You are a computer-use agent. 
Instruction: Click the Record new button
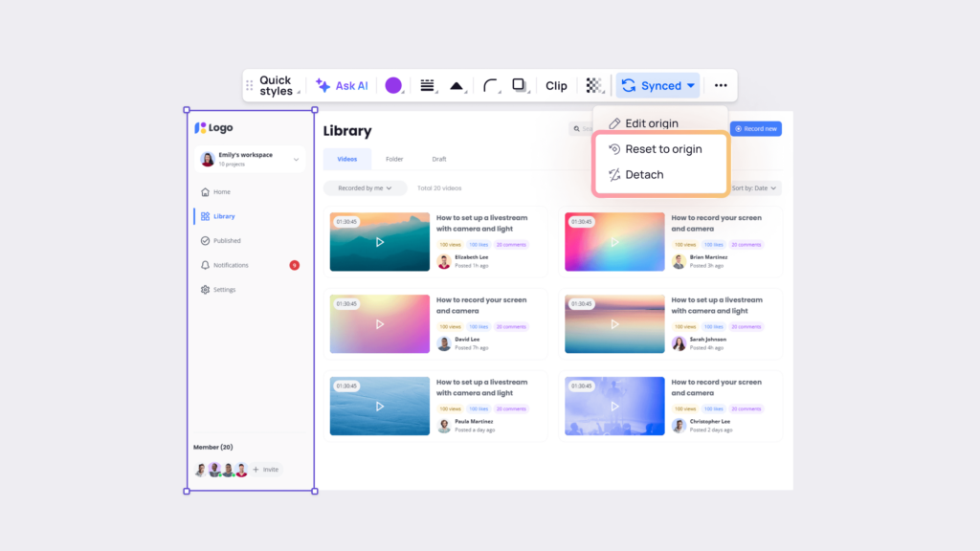pos(755,127)
